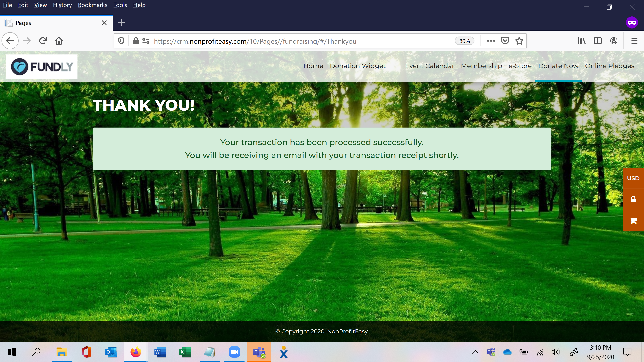Open the hamburger application menu

click(634, 41)
